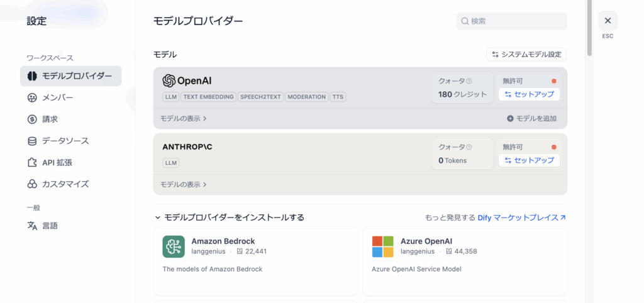Image resolution: width=644 pixels, height=303 pixels.
Task: Open the Dify マーケットプレイス link
Action: [521, 218]
